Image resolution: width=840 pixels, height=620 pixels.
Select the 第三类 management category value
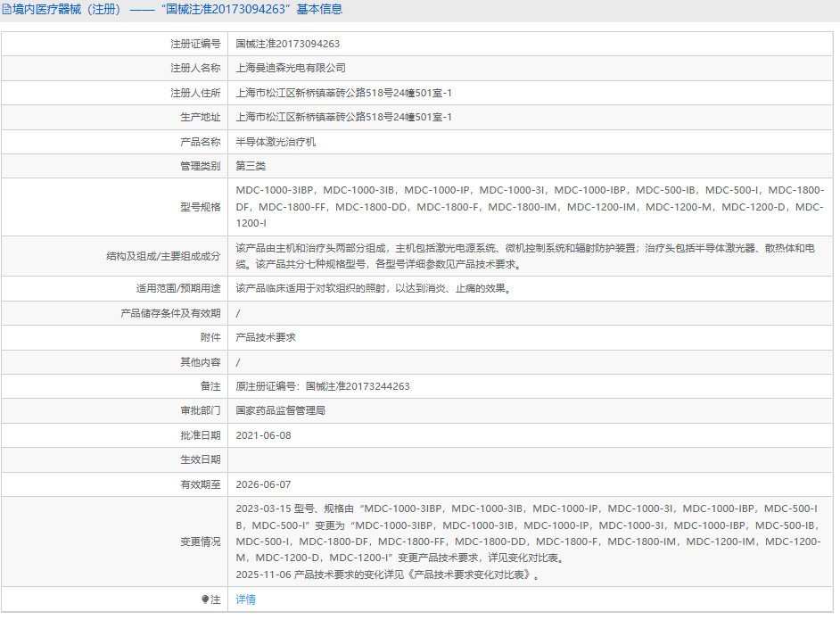pyautogui.click(x=251, y=166)
